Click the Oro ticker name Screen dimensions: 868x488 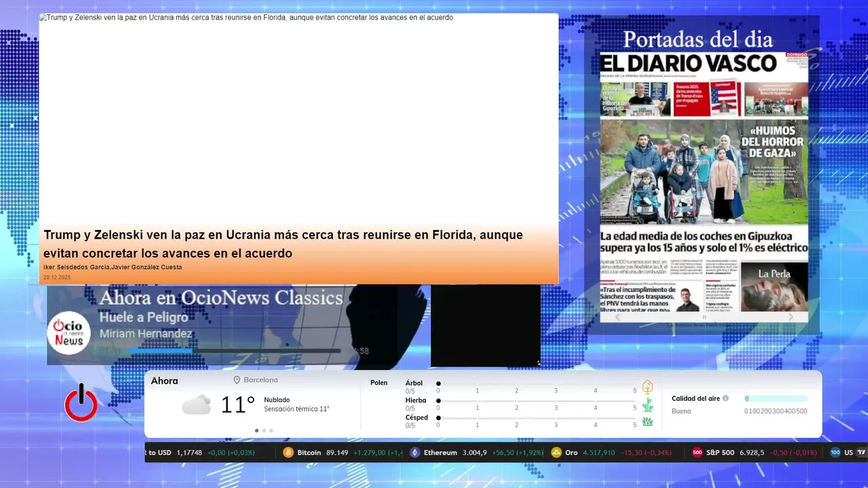pyautogui.click(x=572, y=452)
